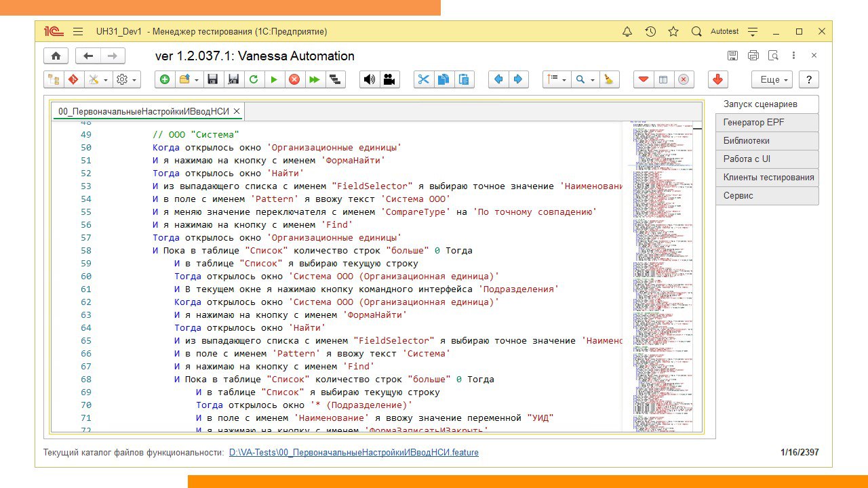Screen dimensions: 868x488
Task: Open notifications bell icon
Action: [x=627, y=32]
